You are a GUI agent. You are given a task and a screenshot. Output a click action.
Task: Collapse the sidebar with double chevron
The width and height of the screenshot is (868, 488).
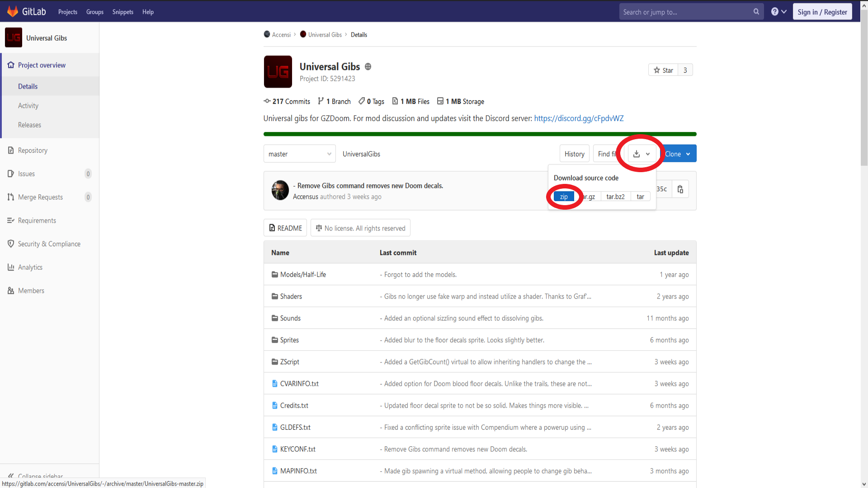pyautogui.click(x=11, y=475)
